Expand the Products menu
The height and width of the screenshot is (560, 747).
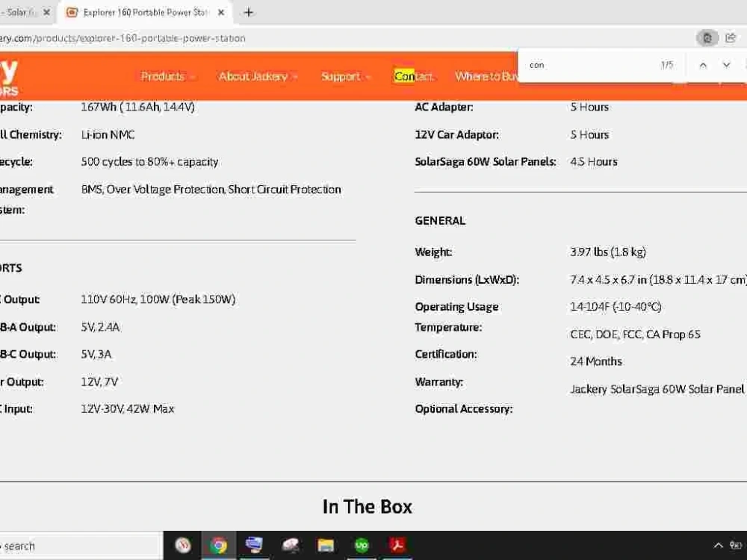[x=167, y=76]
